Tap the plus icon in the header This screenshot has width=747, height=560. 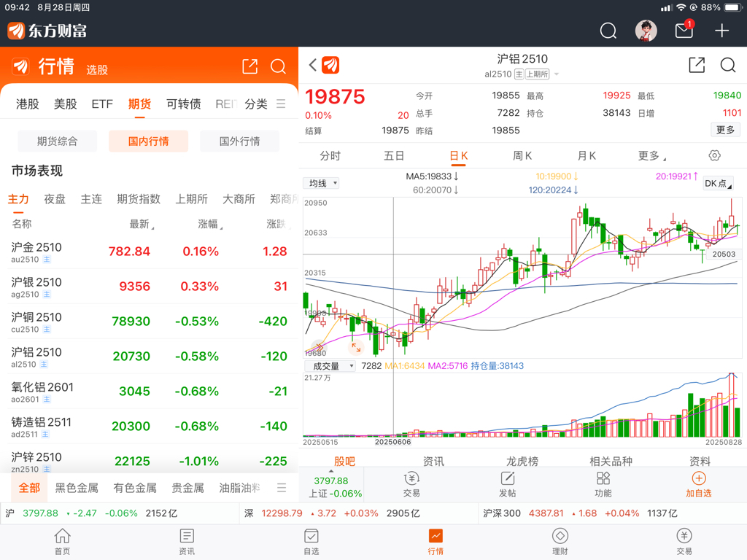(721, 31)
